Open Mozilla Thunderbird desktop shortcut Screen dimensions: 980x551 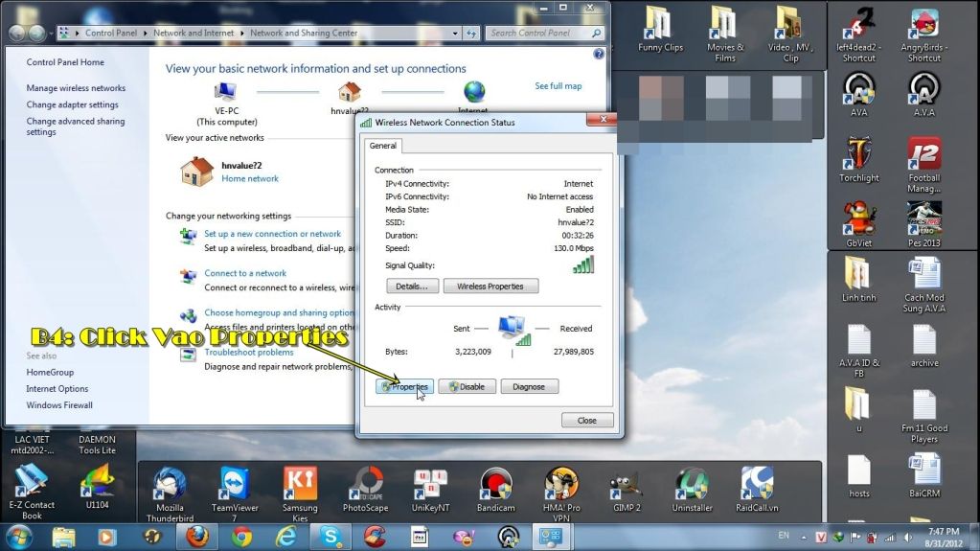coord(169,487)
